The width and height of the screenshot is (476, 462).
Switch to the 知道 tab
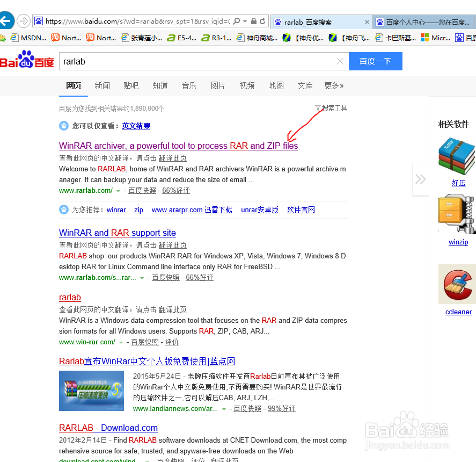pos(160,86)
